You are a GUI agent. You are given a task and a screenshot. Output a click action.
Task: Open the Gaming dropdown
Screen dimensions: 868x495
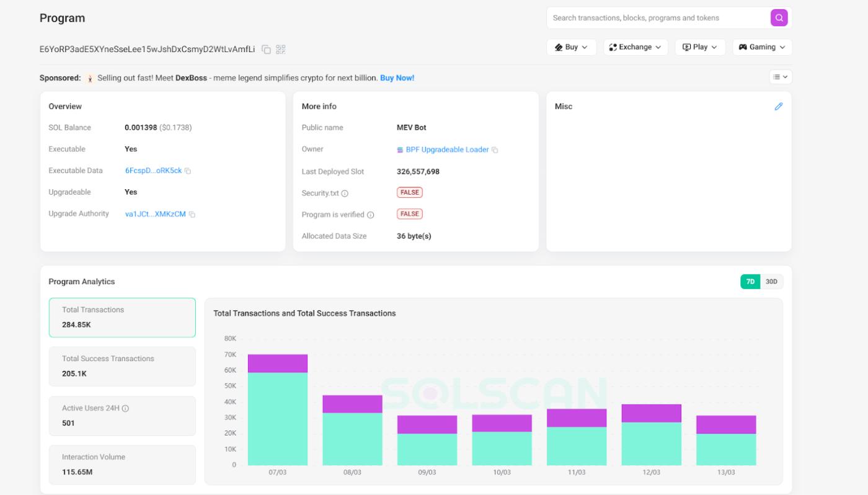point(761,47)
